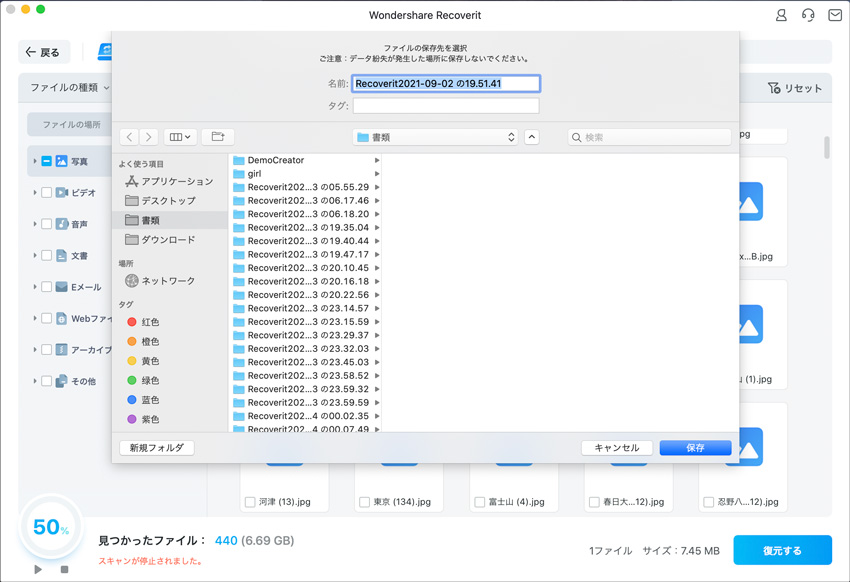The image size is (850, 582).
Task: Click the new folder toolbar icon
Action: [218, 137]
